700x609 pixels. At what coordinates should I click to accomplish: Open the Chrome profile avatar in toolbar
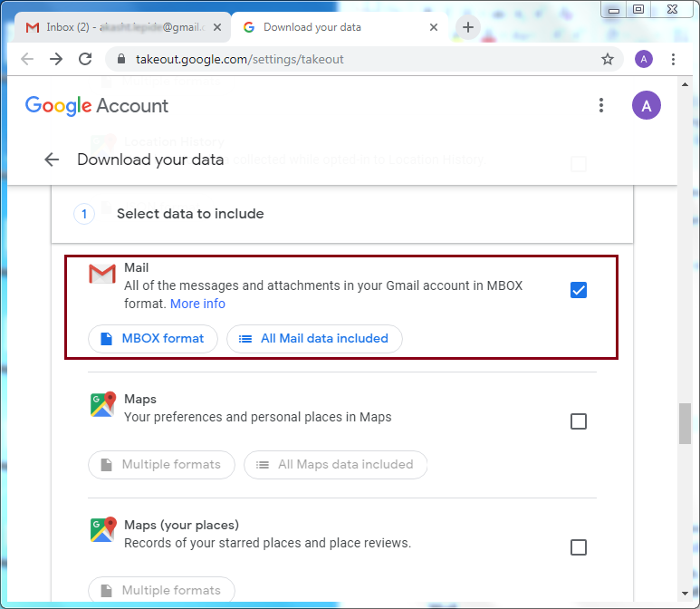(643, 59)
